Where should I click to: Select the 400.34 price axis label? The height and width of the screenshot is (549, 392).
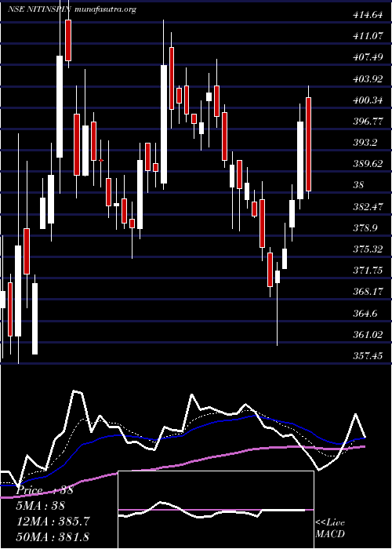coord(367,100)
